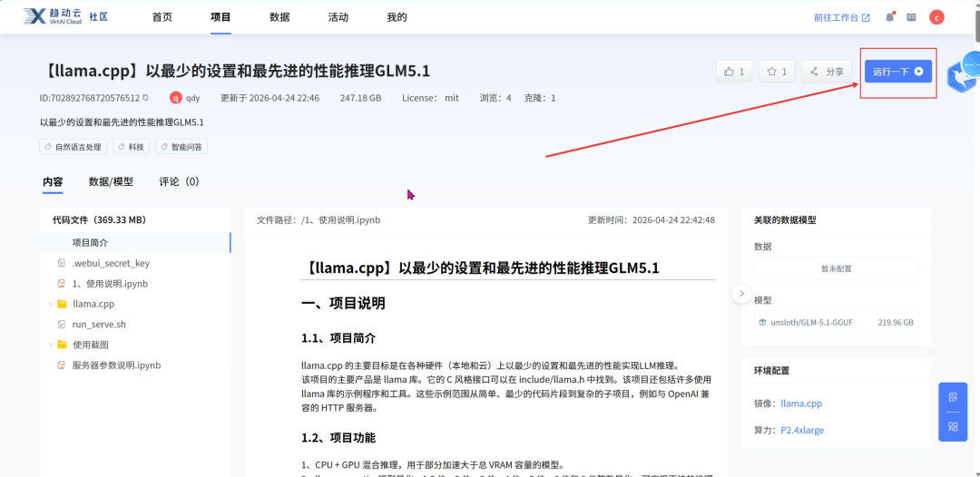The width and height of the screenshot is (980, 477).
Task: Click the floating grid/QR icon
Action: 953,426
